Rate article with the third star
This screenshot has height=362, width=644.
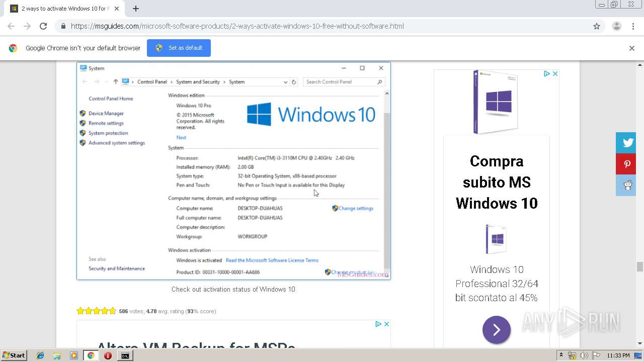[96, 311]
